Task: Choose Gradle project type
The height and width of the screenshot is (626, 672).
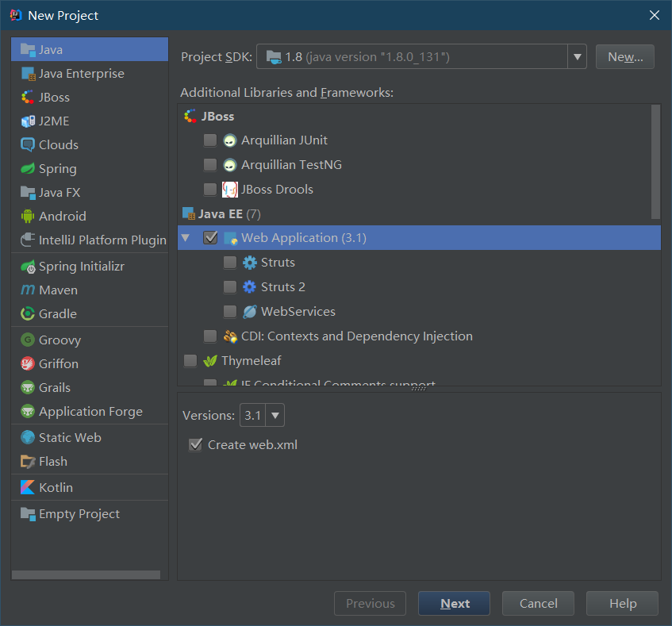Action: (90, 313)
